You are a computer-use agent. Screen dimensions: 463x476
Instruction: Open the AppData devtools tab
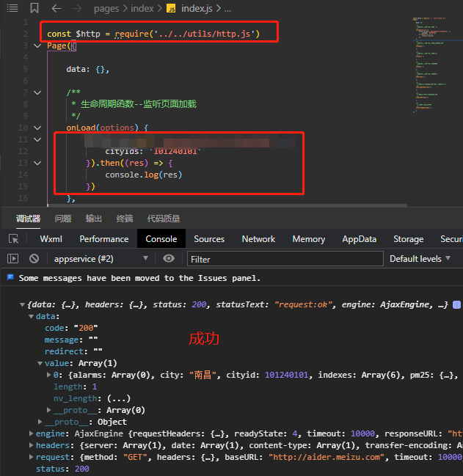359,239
